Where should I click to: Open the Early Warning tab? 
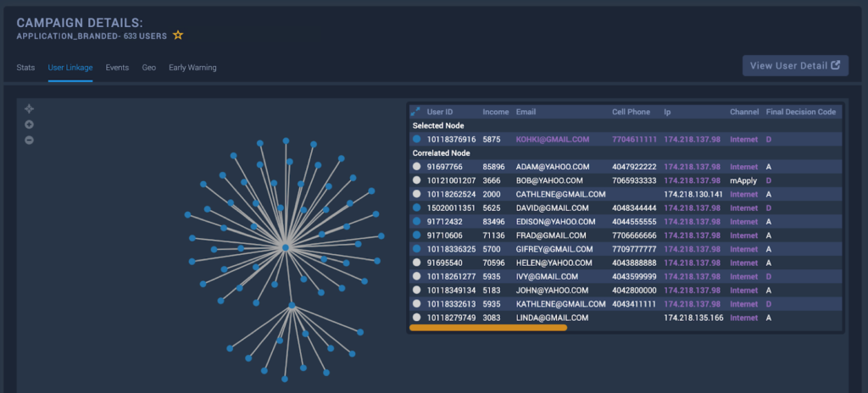pos(192,68)
